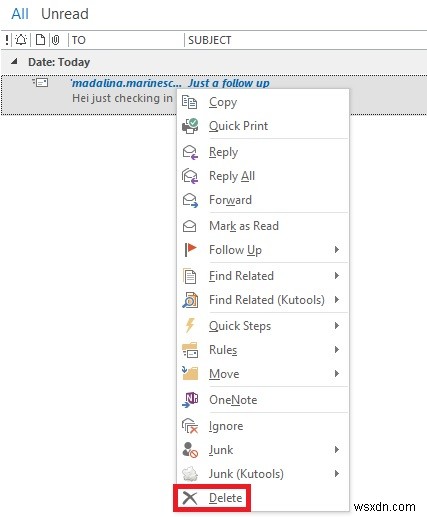
Task: Collapse the Date: Today group
Action: point(14,62)
